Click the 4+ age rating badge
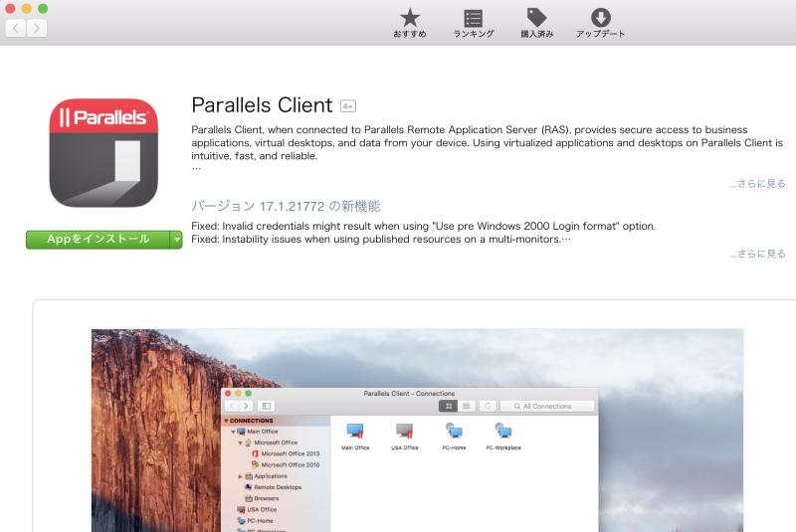The image size is (796, 532). [347, 106]
